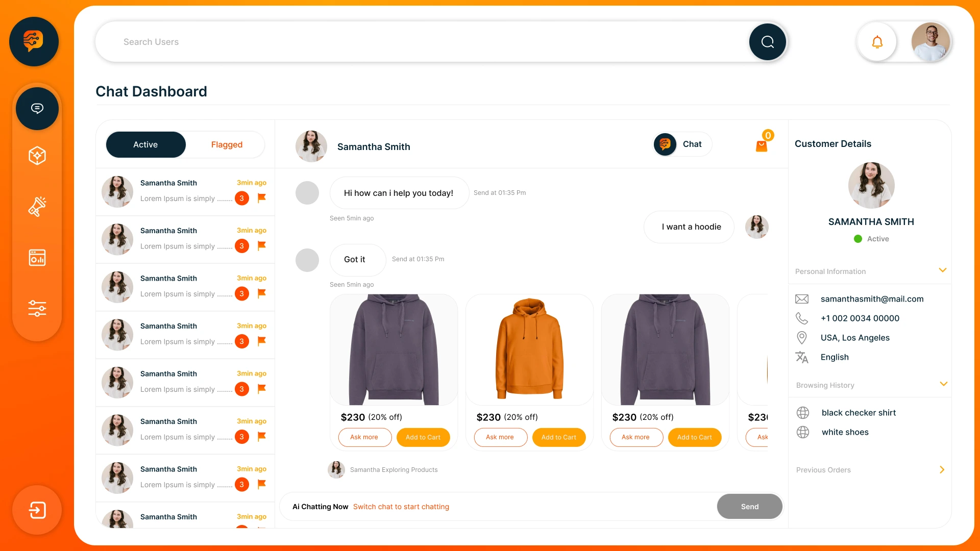
Task: Switch to the Flagged tab
Action: [227, 145]
